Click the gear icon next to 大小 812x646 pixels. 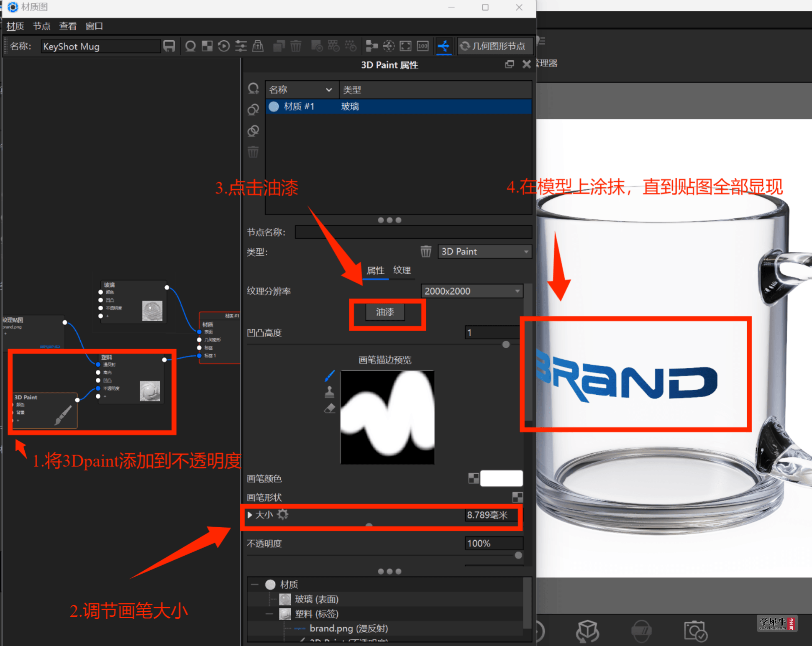pyautogui.click(x=283, y=514)
